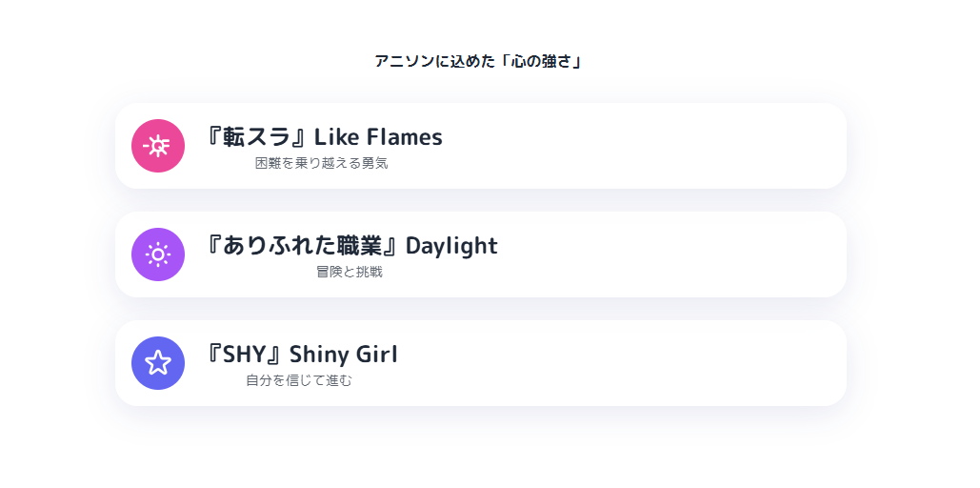
Task: Click the white star outline glyph
Action: tap(158, 362)
